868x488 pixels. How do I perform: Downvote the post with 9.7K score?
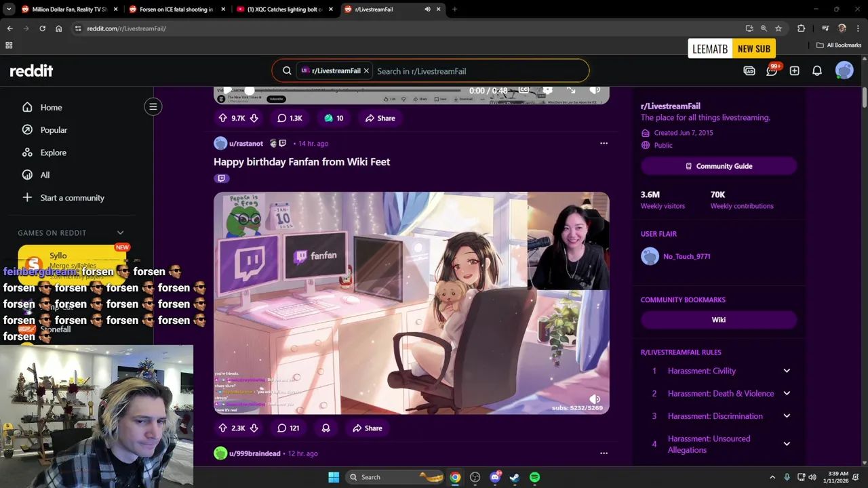[x=254, y=118]
